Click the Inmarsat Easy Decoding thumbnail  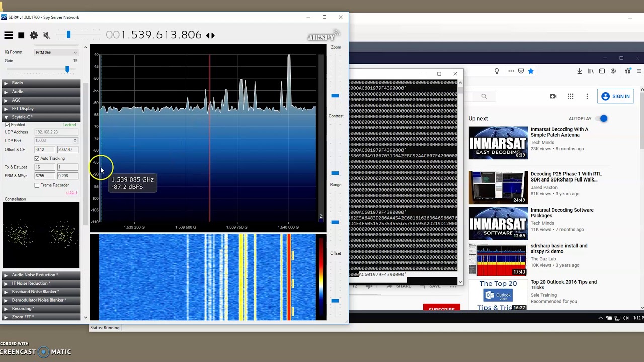(498, 143)
